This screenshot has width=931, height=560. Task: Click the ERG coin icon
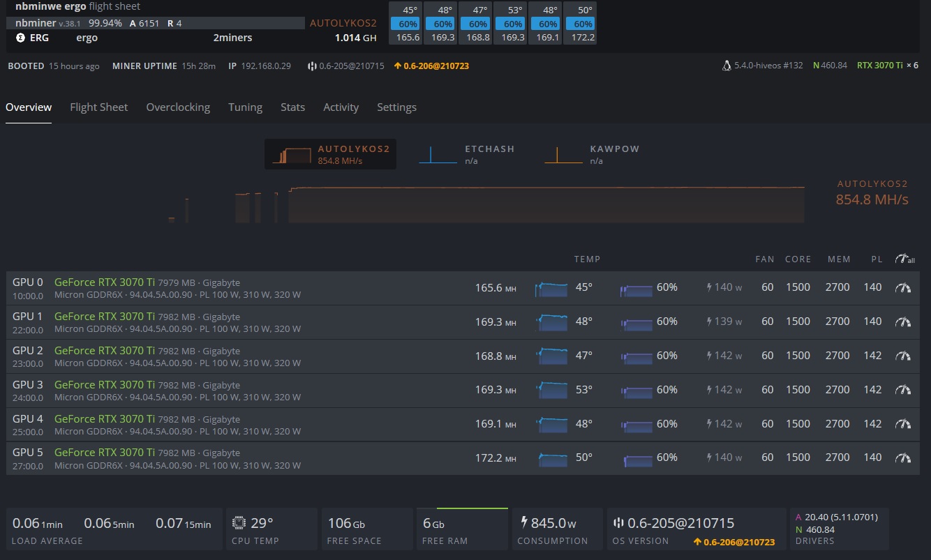pos(20,38)
